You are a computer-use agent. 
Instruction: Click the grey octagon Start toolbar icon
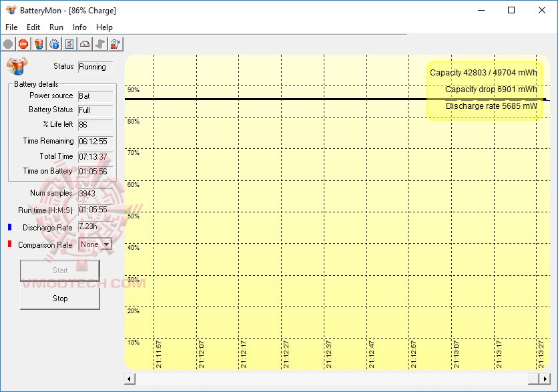[x=8, y=44]
